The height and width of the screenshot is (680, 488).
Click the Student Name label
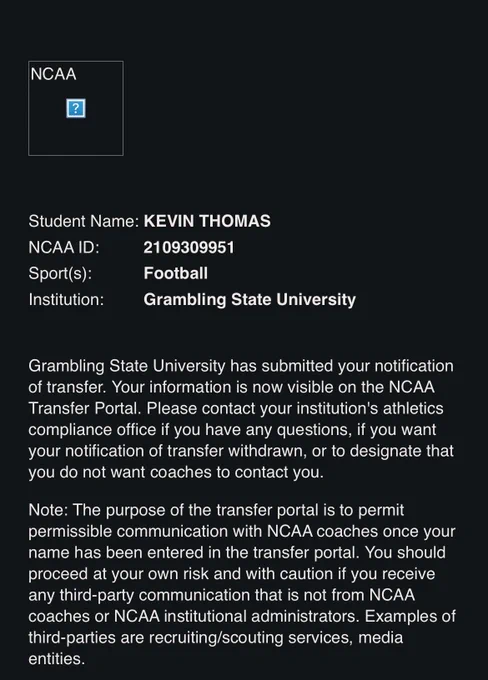click(x=84, y=221)
